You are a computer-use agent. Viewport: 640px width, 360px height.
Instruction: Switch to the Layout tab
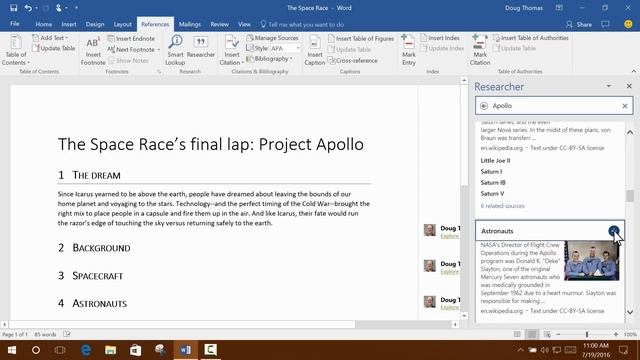122,24
